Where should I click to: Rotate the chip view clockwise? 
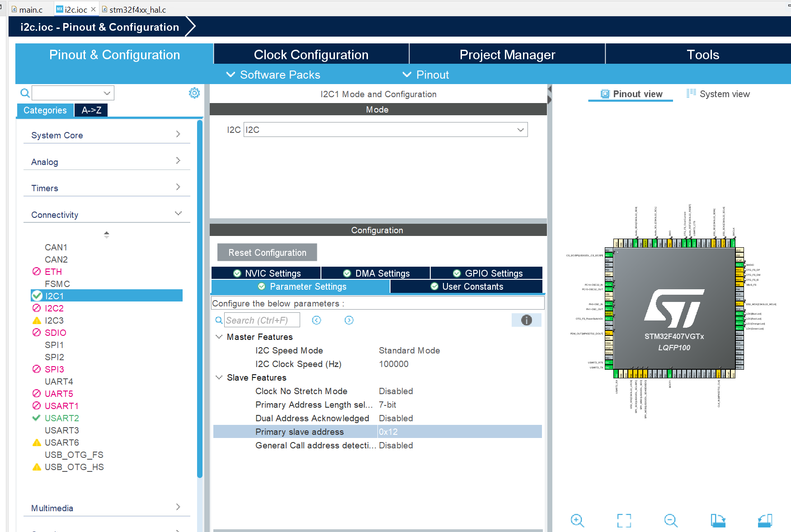[x=719, y=521]
